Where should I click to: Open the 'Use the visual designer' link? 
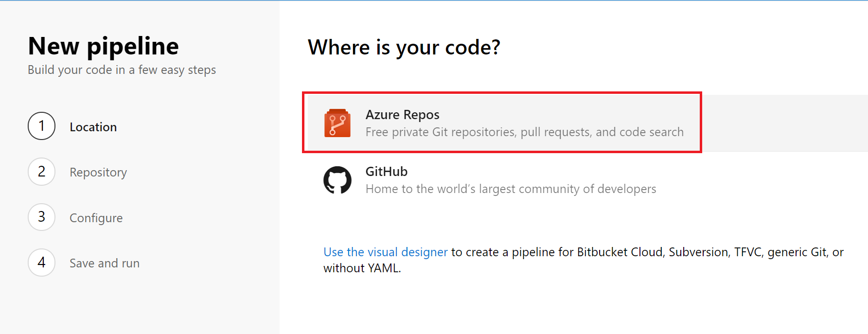point(385,252)
